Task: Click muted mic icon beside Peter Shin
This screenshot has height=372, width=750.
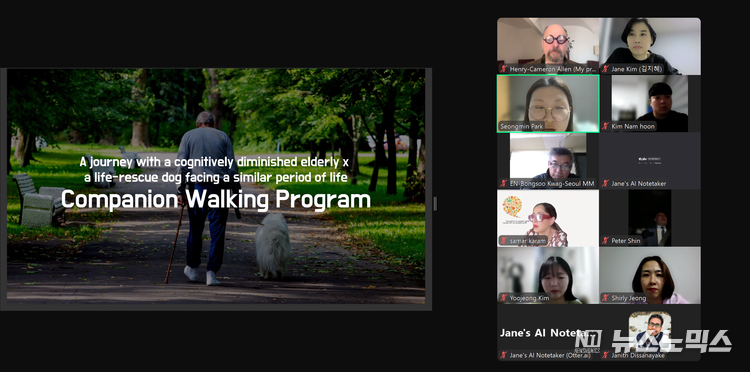Action: click(x=606, y=241)
